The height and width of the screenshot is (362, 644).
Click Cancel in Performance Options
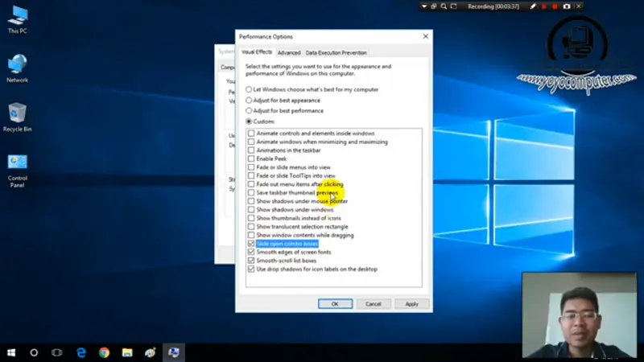coord(374,304)
